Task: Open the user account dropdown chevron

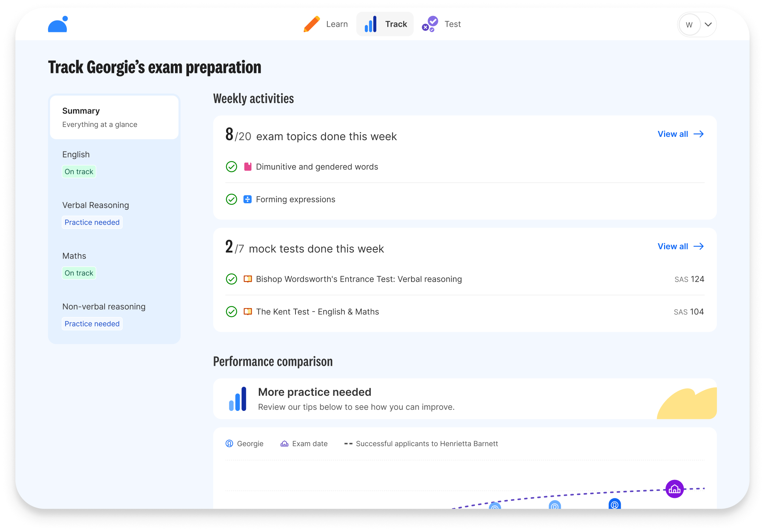Action: click(x=708, y=25)
